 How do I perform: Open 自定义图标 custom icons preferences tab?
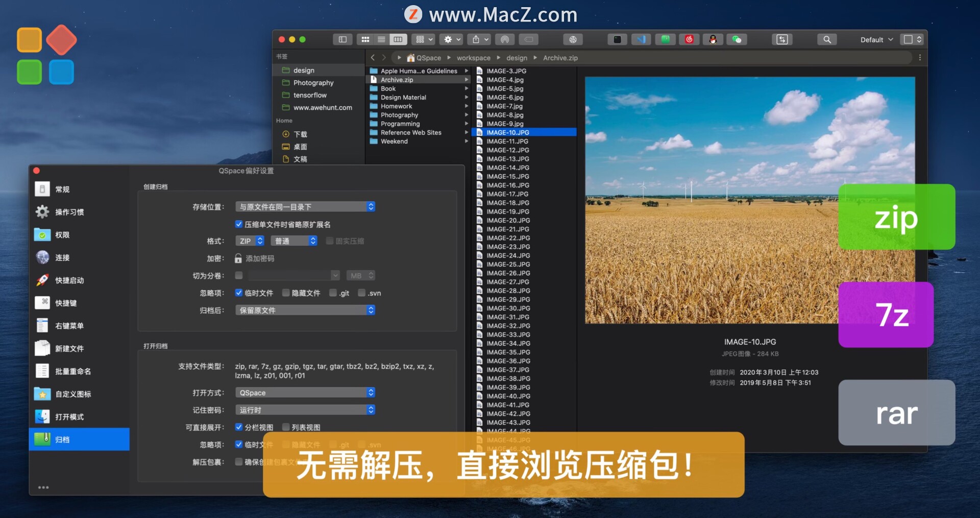click(79, 394)
